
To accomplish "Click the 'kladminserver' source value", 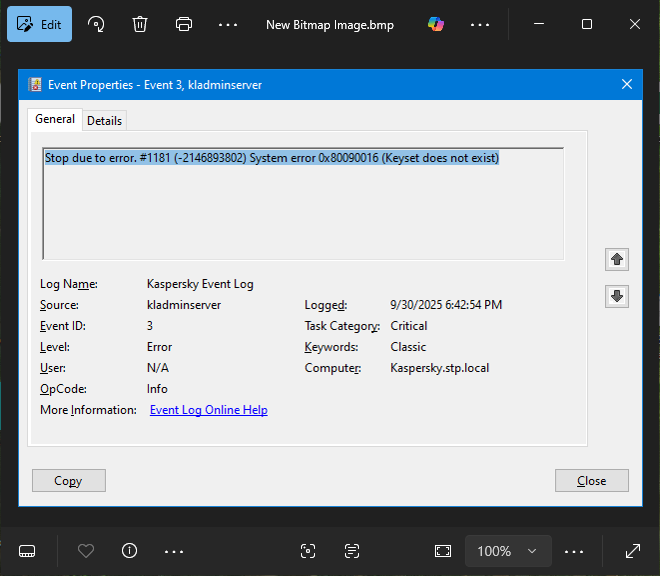I will 184,305.
